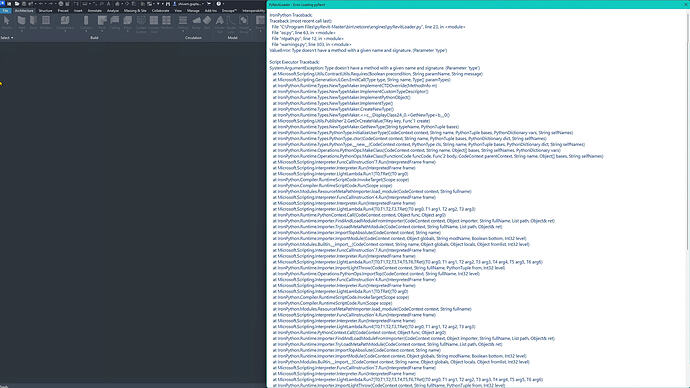Open the Collaborate ribbon tab

[160, 11]
